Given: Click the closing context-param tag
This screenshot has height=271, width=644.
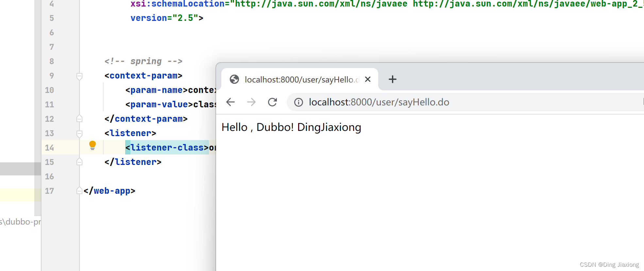Looking at the screenshot, I should coord(146,119).
